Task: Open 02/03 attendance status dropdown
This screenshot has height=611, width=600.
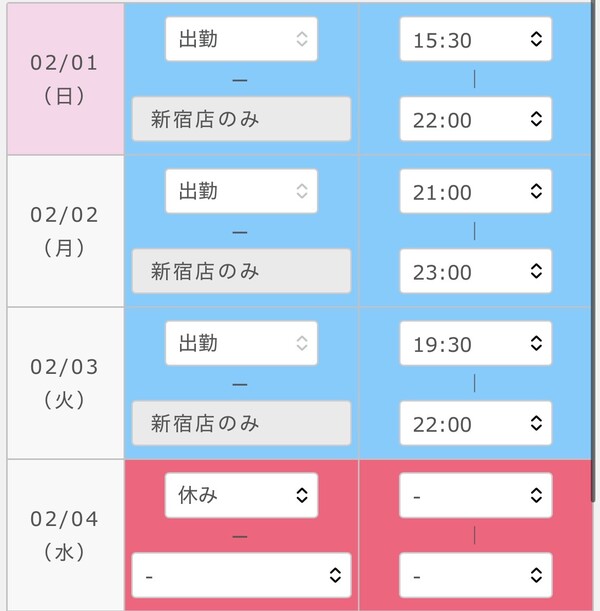Action: (x=241, y=343)
